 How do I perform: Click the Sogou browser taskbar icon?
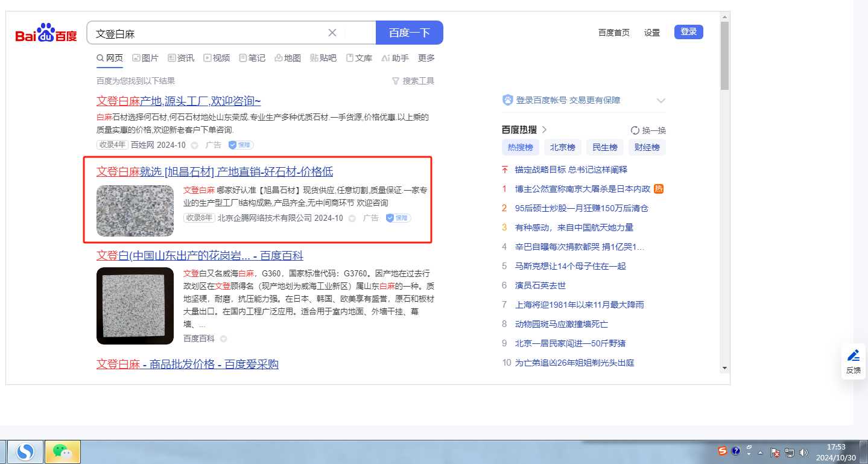click(x=25, y=451)
